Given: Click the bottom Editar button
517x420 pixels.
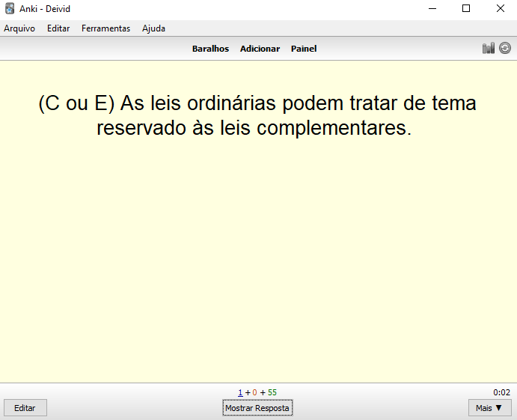Looking at the screenshot, I should [x=25, y=408].
